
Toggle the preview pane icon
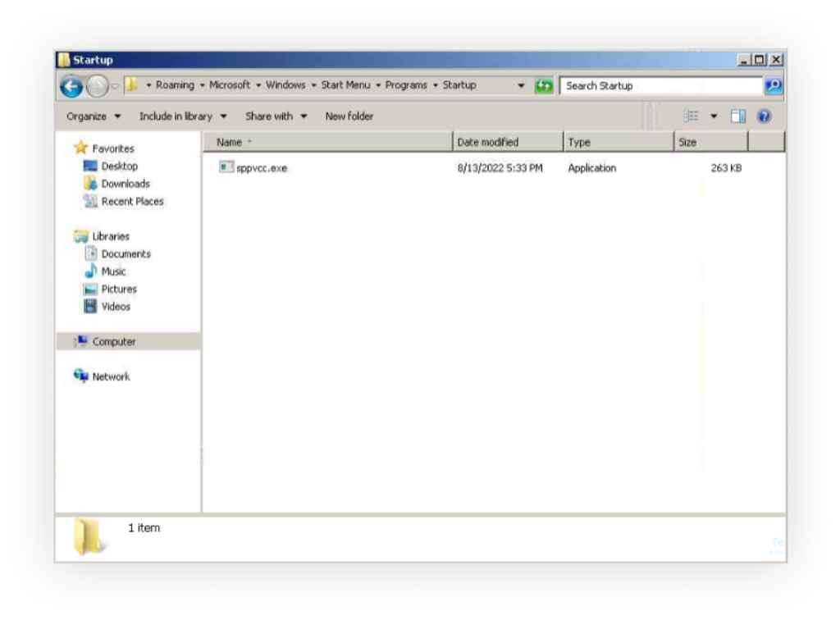coord(738,116)
